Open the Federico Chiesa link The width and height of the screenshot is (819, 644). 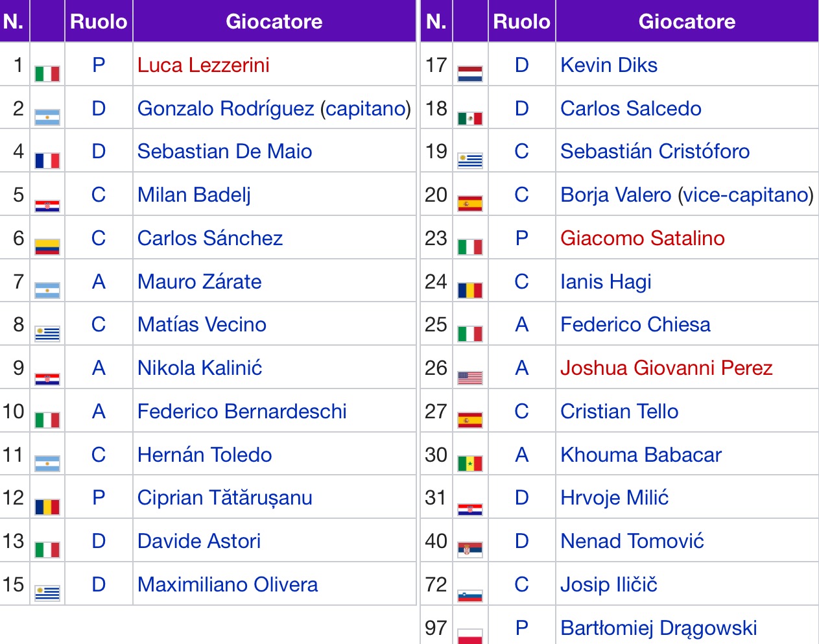point(635,324)
